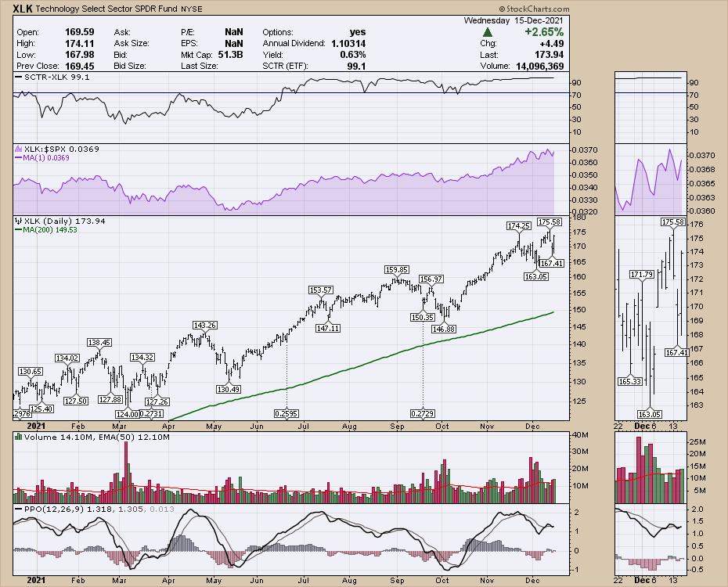
Task: Click the 127.88 price label
Action: click(110, 399)
